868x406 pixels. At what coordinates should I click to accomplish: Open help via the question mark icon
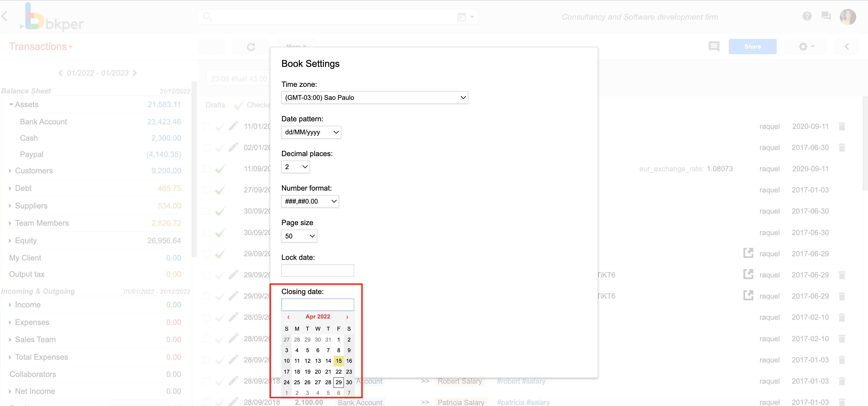click(x=807, y=16)
